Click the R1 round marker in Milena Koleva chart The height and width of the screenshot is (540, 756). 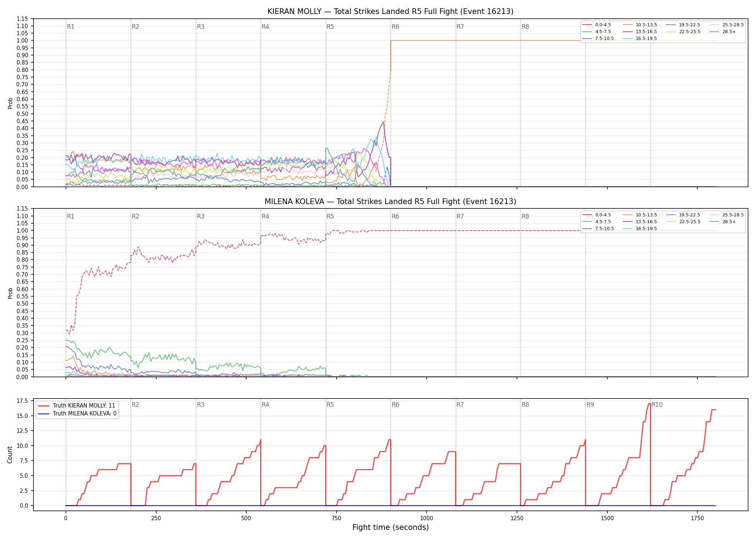71,216
